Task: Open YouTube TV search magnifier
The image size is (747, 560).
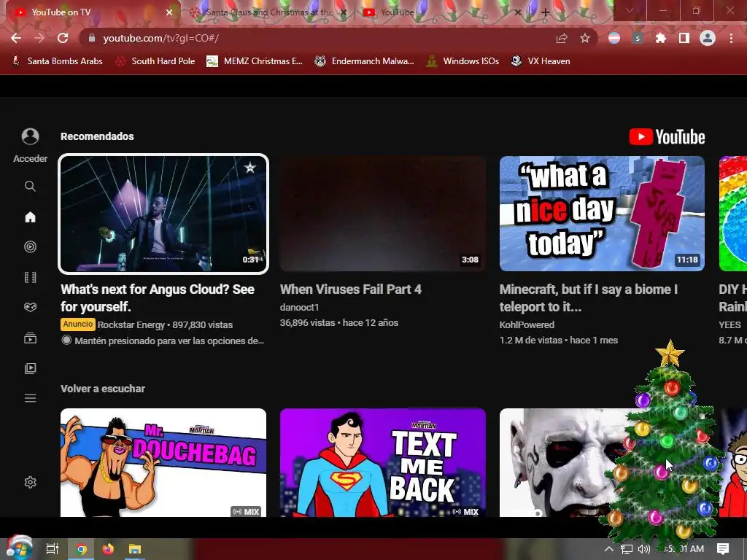Action: 30,186
